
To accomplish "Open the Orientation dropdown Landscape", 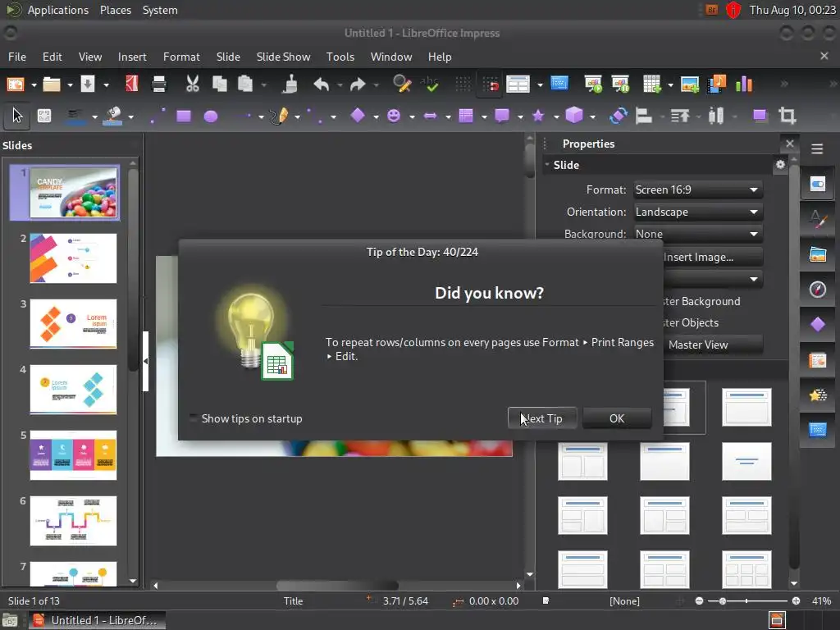I will [697, 212].
